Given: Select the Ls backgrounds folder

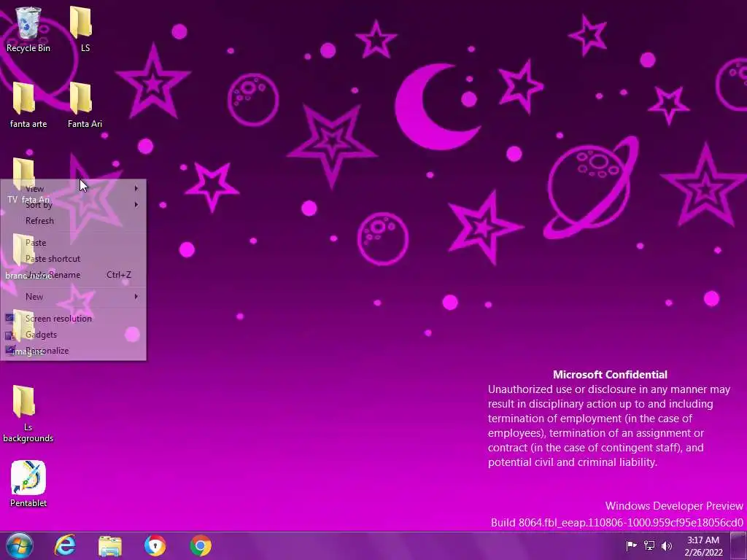Looking at the screenshot, I should pyautogui.click(x=28, y=414).
